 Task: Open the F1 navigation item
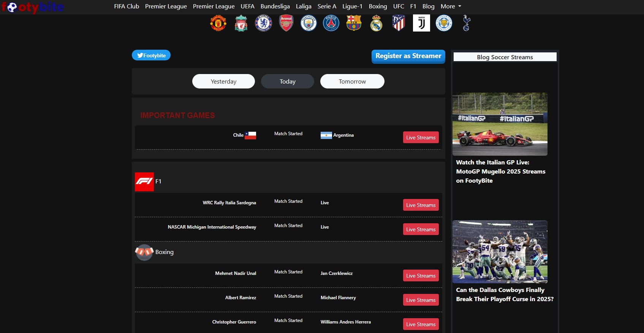(x=413, y=6)
